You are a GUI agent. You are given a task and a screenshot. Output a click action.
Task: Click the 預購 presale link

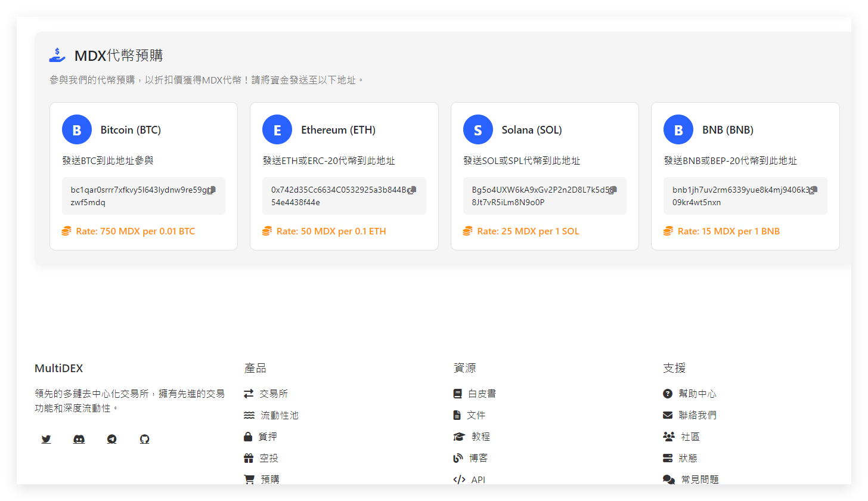[271, 478]
